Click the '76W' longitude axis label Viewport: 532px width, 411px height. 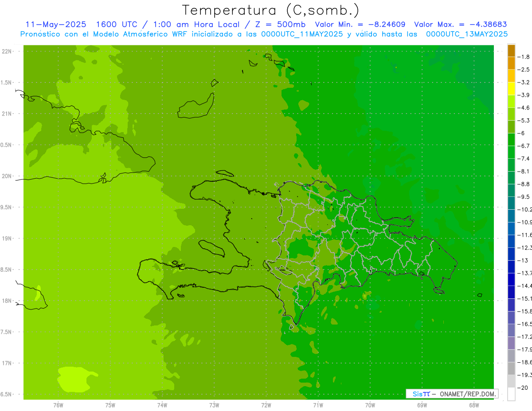pos(58,405)
